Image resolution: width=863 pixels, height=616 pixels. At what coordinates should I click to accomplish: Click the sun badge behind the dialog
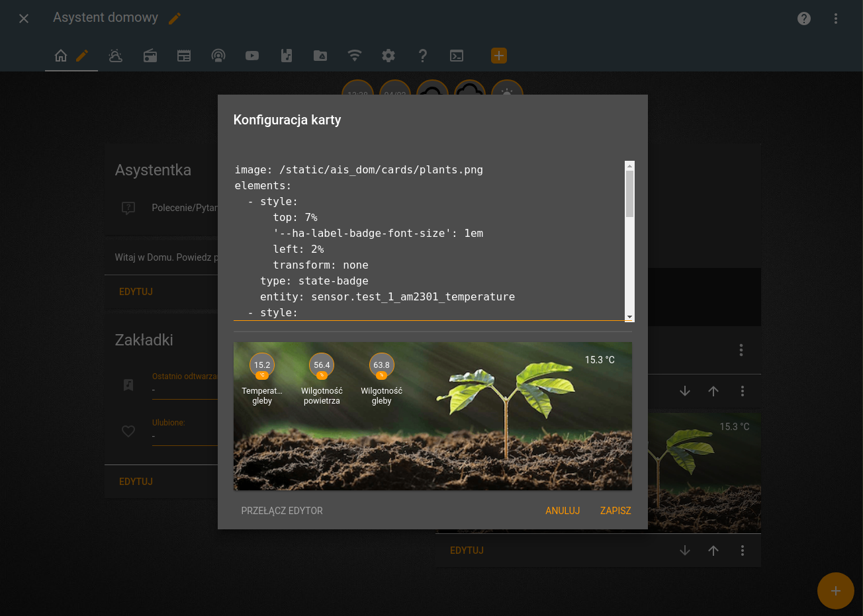pos(507,89)
